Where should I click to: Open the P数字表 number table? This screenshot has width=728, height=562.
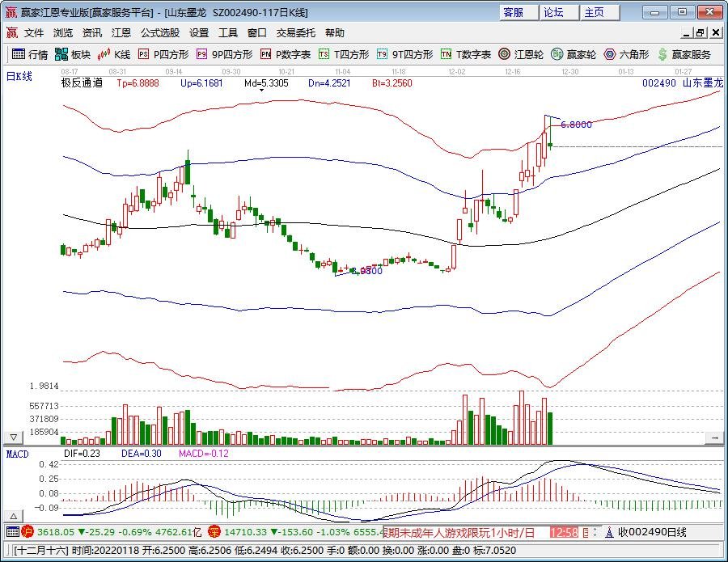click(x=285, y=54)
